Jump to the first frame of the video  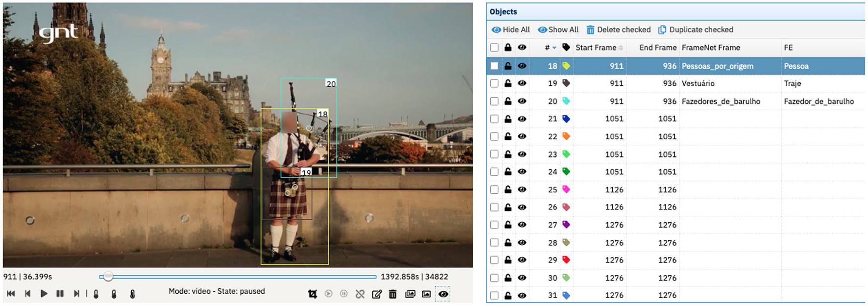[x=11, y=294]
